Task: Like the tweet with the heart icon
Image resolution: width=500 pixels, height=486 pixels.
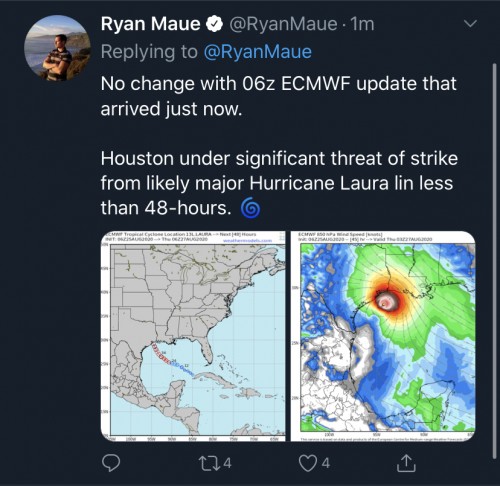Action: coord(307,463)
